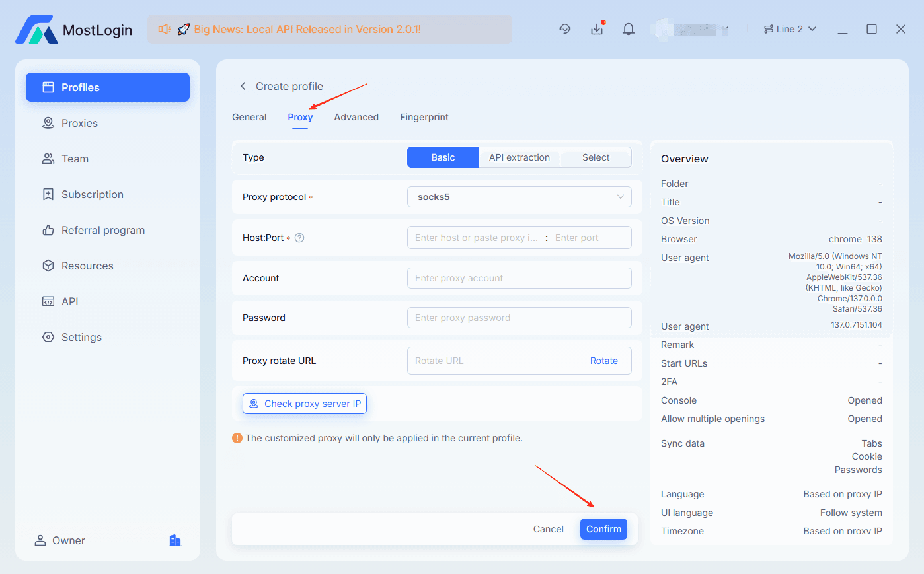Click the download updates icon

pos(597,29)
